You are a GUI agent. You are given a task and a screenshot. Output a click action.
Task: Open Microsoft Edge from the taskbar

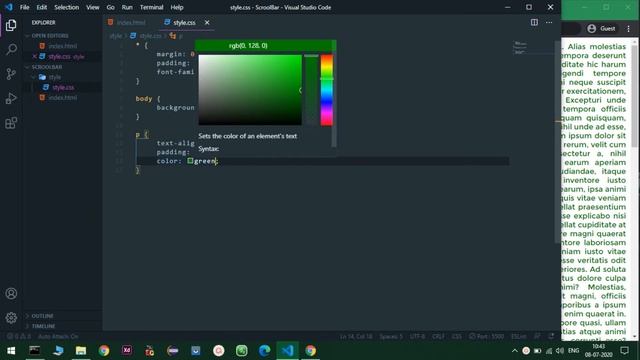point(264,351)
